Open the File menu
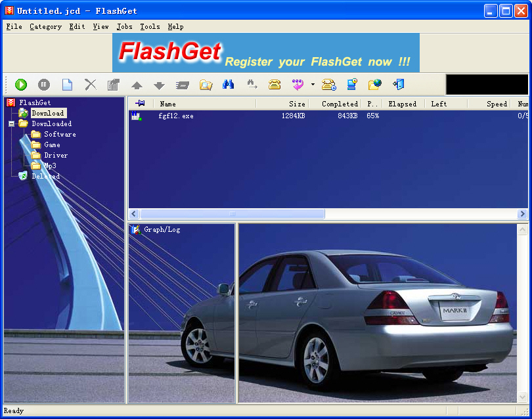Viewport: 532px width, 419px height. pyautogui.click(x=14, y=26)
